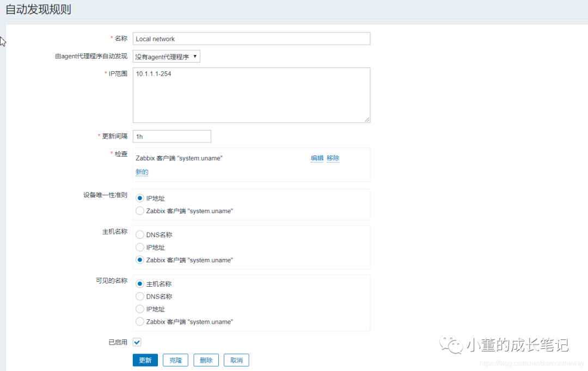Select Zabbix 客户端 system.uname under 设备唯一性准则
This screenshot has height=371, width=588.
(x=140, y=211)
